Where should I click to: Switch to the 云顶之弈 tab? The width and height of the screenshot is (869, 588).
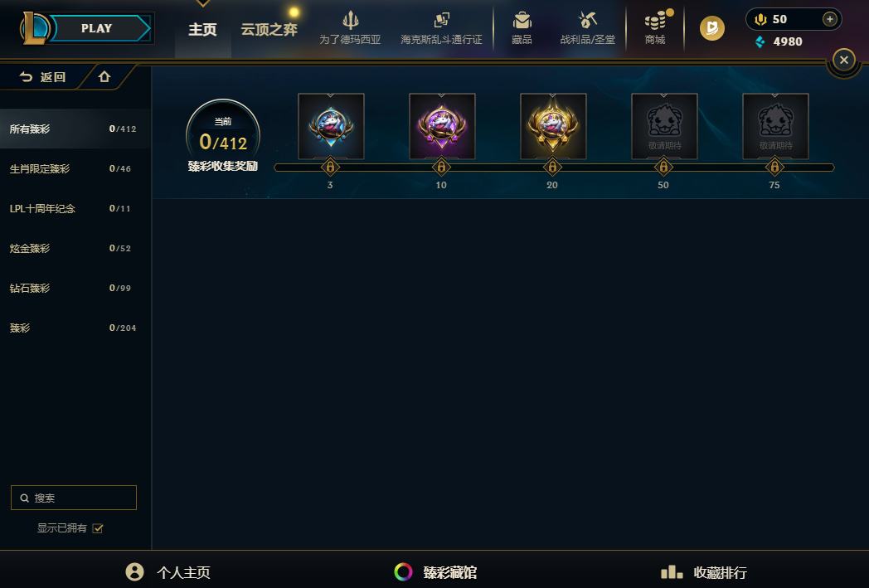click(269, 29)
